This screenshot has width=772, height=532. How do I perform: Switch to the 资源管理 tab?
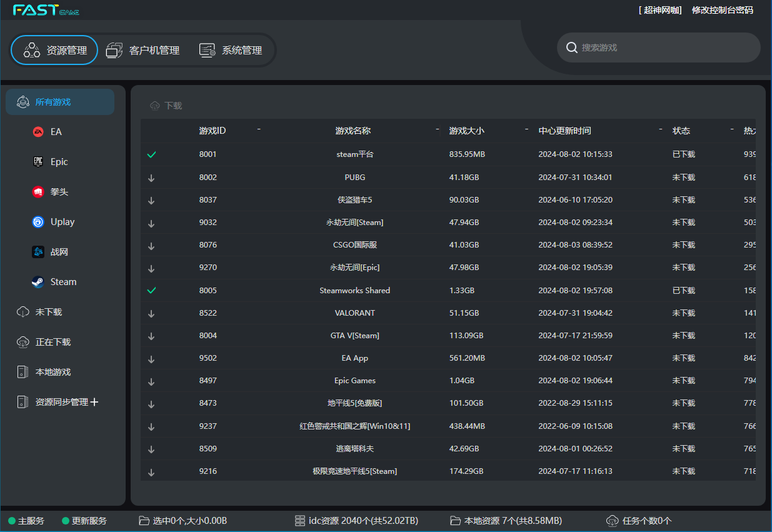click(x=54, y=50)
